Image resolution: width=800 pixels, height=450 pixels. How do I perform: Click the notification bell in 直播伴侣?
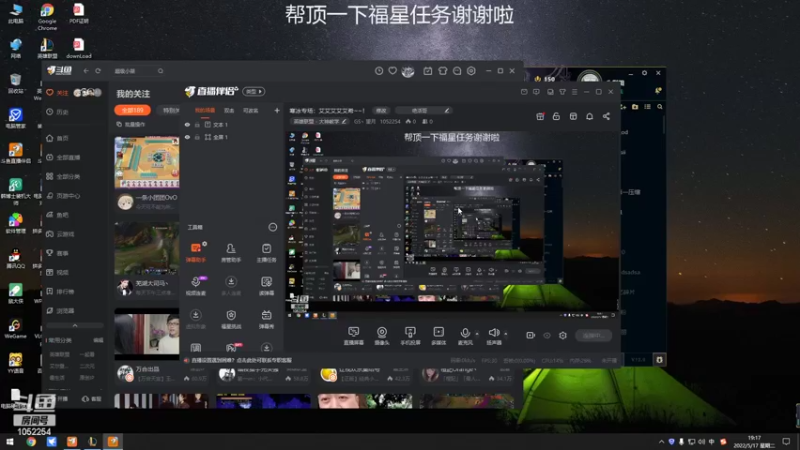tap(589, 116)
